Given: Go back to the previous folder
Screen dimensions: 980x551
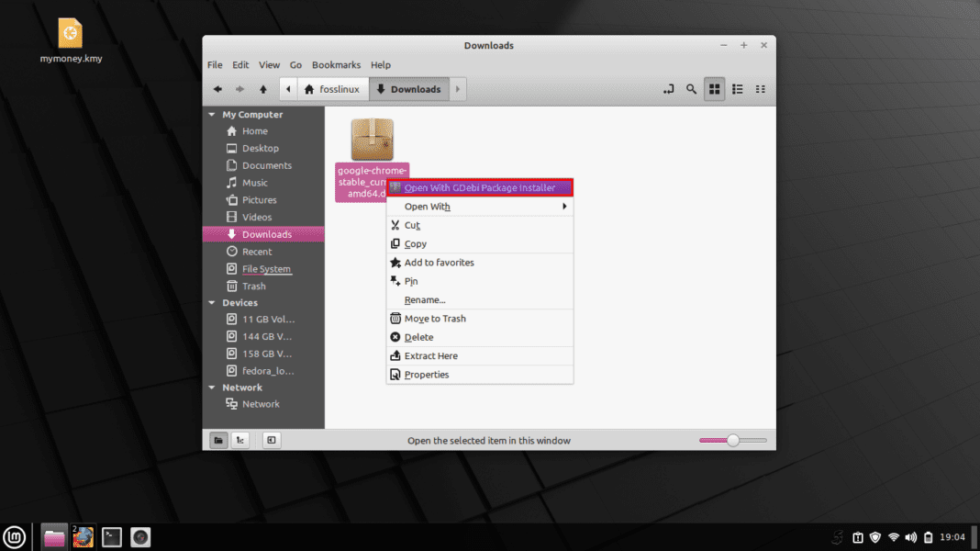Looking at the screenshot, I should tap(217, 89).
